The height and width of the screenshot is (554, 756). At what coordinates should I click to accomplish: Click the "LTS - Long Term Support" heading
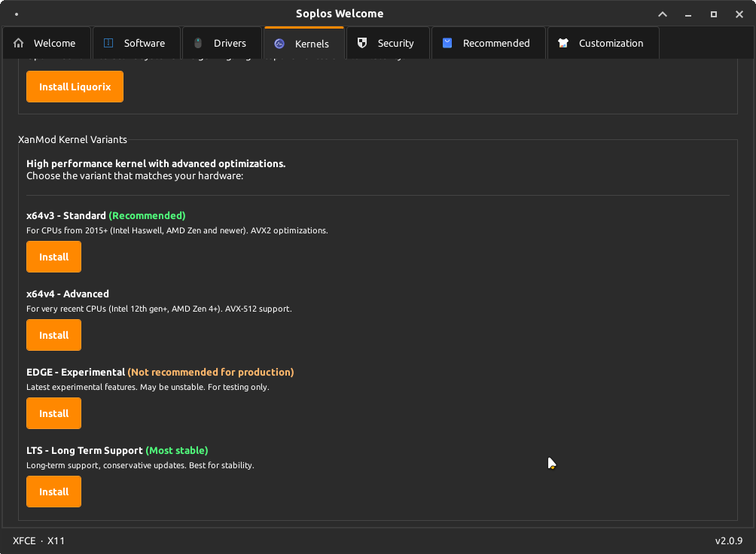pos(84,450)
